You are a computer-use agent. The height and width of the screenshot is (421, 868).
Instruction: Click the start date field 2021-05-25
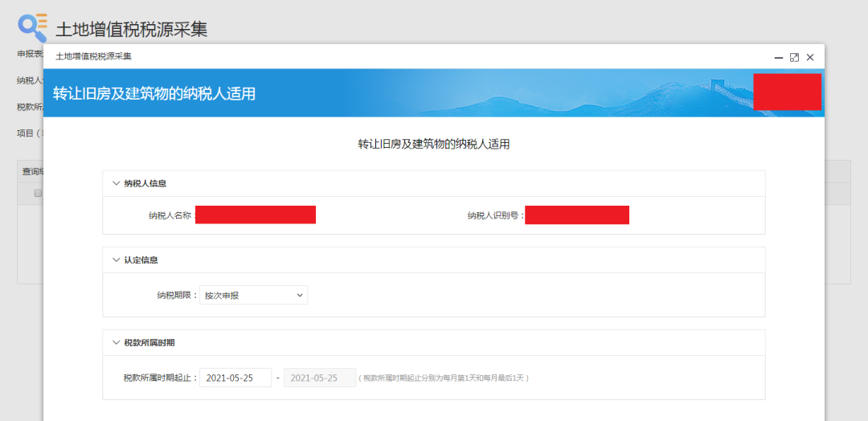click(x=235, y=378)
